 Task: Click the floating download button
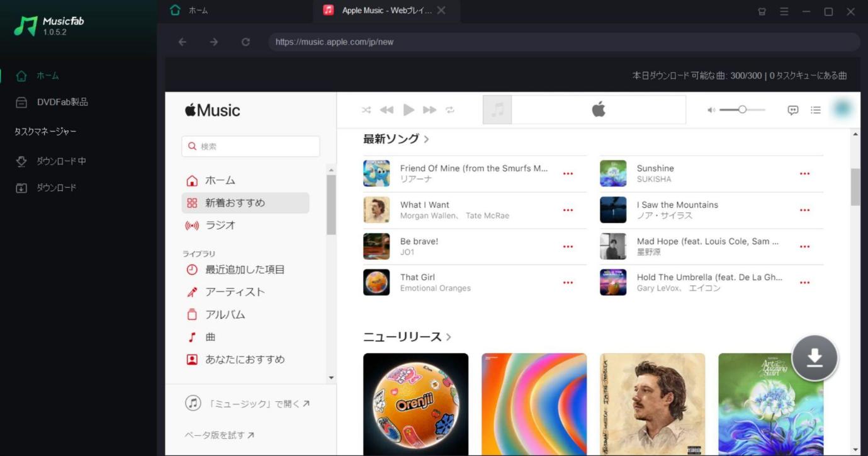pos(814,358)
